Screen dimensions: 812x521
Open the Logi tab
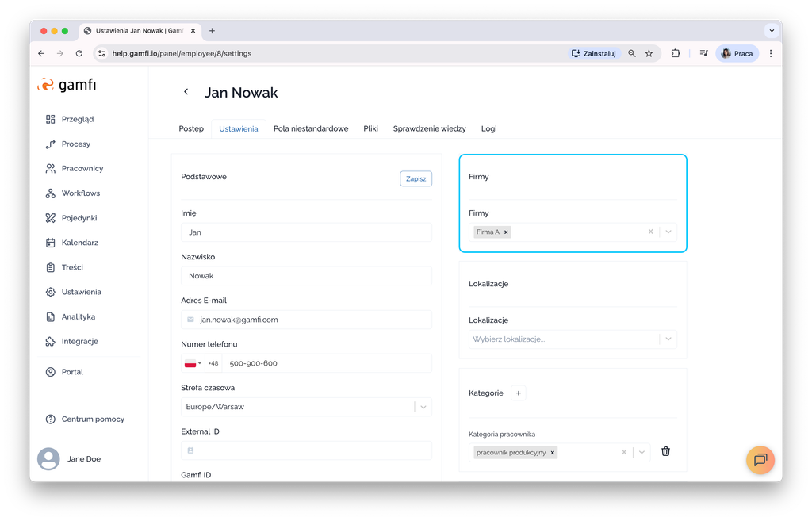point(488,128)
